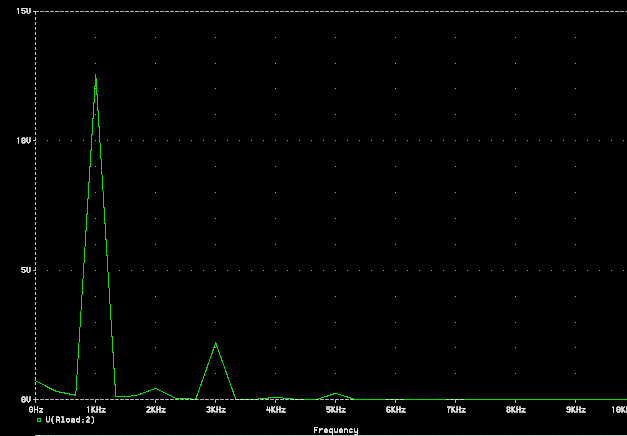Click the 9KHz x-axis tick label
This screenshot has height=436, width=627.
click(x=576, y=410)
